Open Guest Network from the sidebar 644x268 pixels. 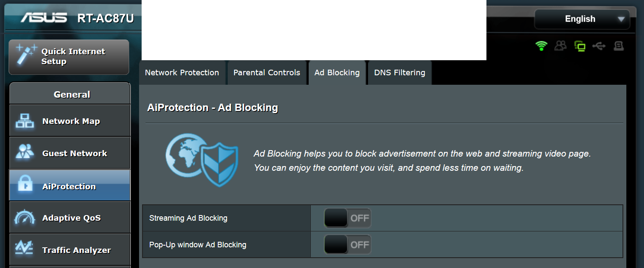[74, 153]
